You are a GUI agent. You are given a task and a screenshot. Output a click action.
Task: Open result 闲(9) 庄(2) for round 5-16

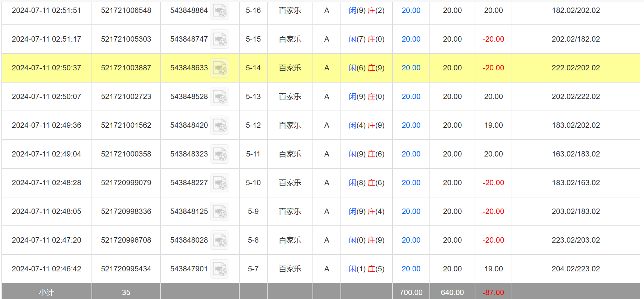click(366, 10)
